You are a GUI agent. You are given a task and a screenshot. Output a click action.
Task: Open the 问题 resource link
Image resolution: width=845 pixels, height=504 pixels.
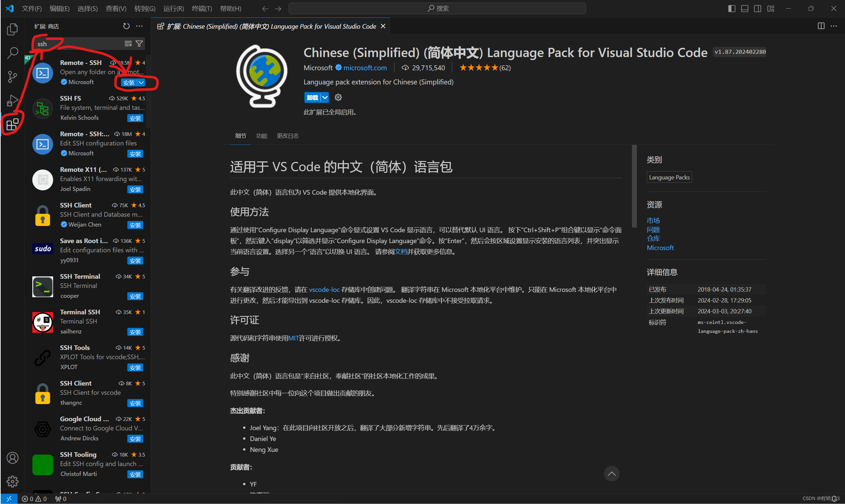click(x=653, y=230)
